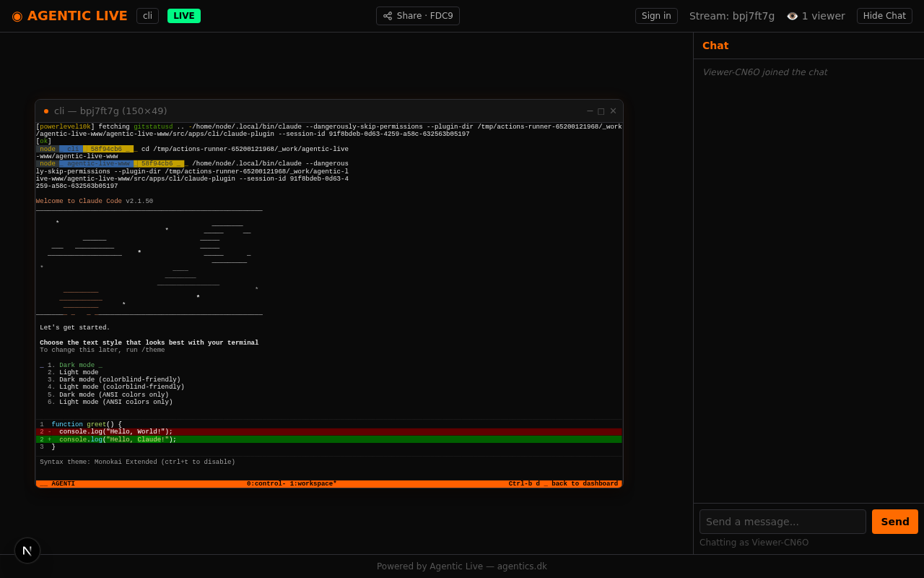This screenshot has width=924, height=578.
Task: Choose Light mode (ANSI colors only)
Action: [115, 402]
